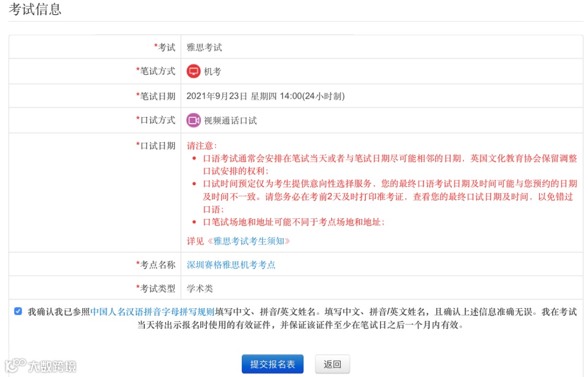Select the 雅思考试 exam name text
The image size is (588, 377).
(x=204, y=47)
